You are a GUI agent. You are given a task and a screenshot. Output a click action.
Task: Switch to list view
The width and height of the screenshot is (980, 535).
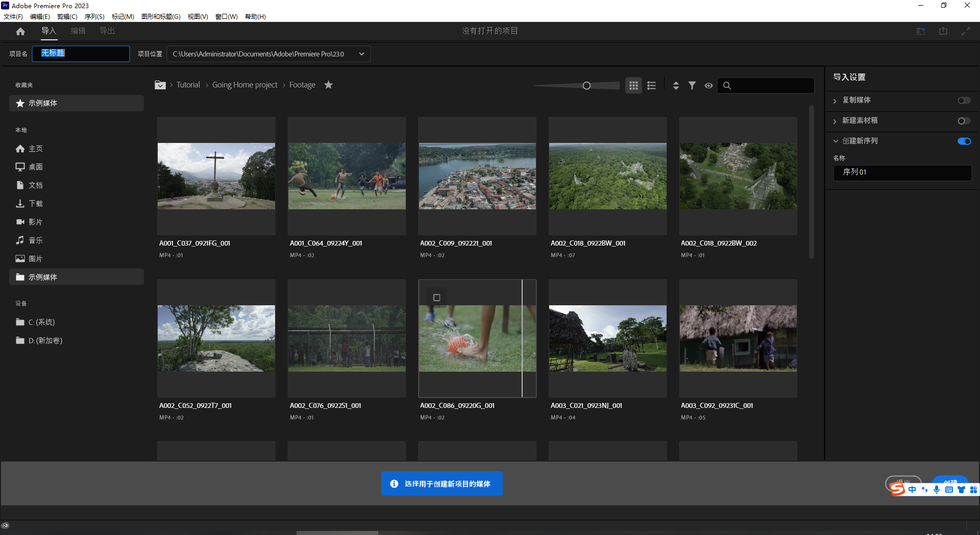[x=651, y=85]
